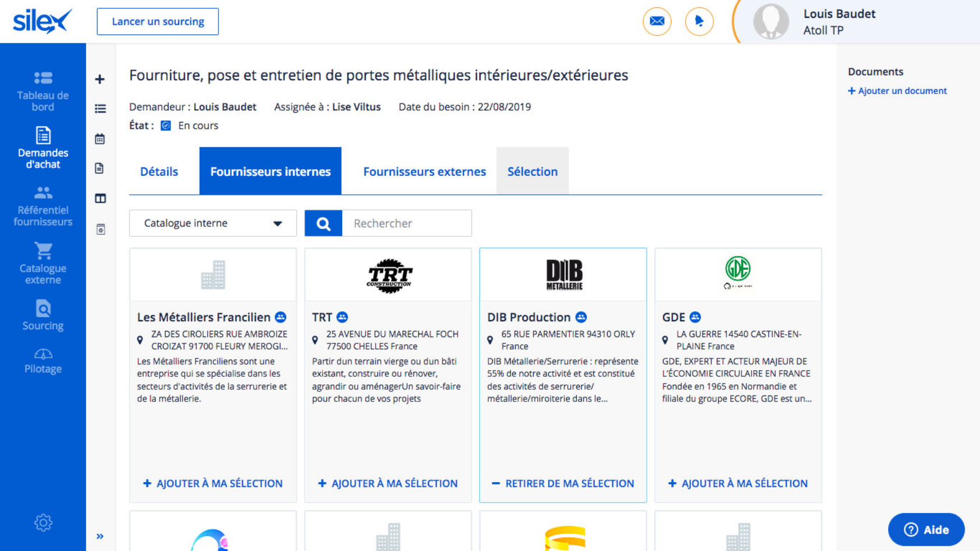
Task: Click DIB Métallerie logo
Action: point(564,274)
